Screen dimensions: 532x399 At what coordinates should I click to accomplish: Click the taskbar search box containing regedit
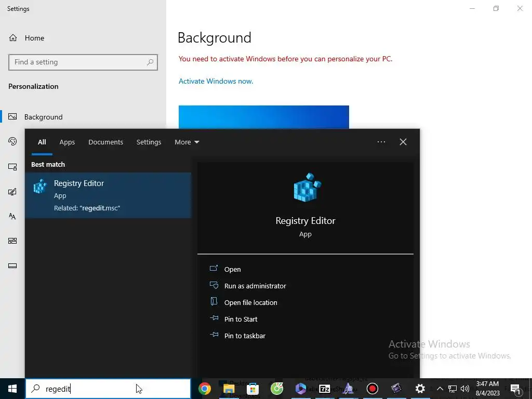coord(108,389)
